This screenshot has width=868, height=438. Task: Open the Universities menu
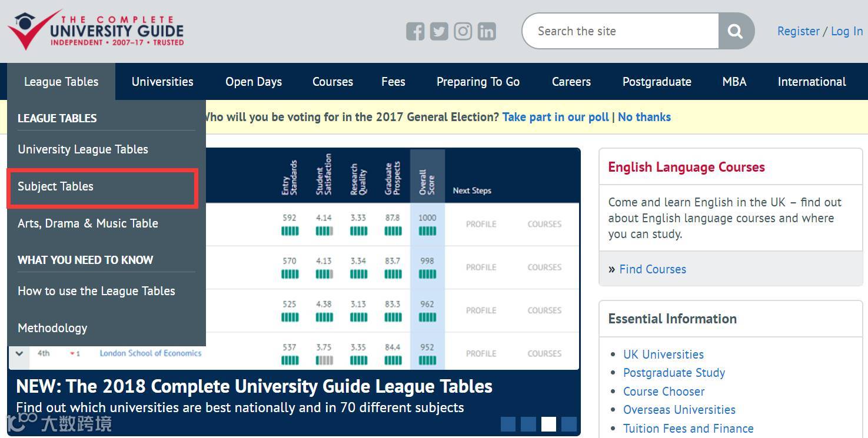tap(162, 82)
